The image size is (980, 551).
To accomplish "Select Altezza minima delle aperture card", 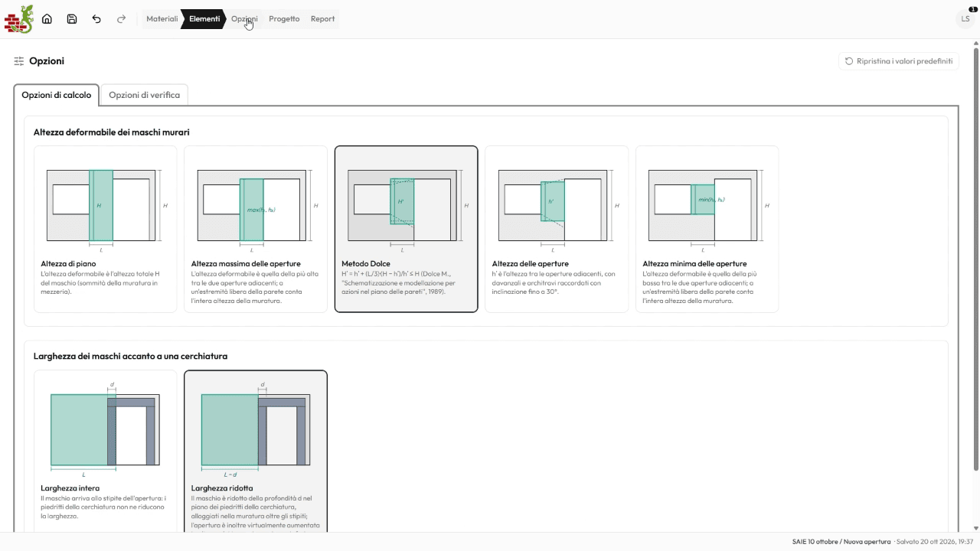I will pyautogui.click(x=707, y=229).
